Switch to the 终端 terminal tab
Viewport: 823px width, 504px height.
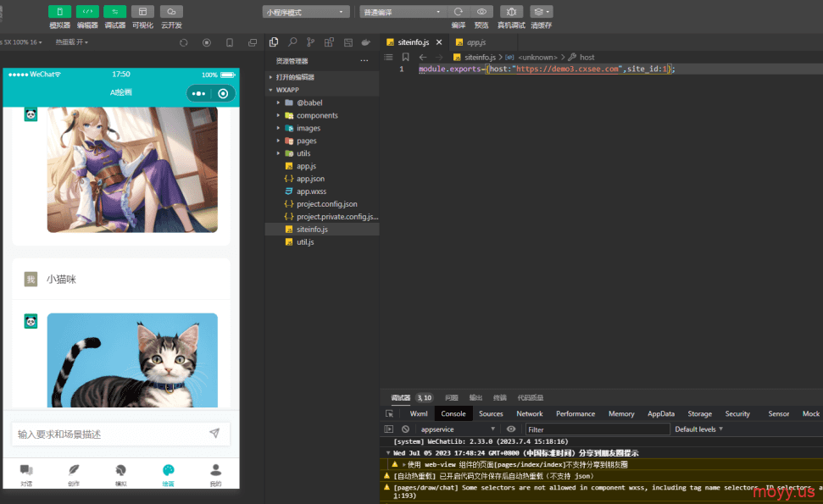[500, 397]
